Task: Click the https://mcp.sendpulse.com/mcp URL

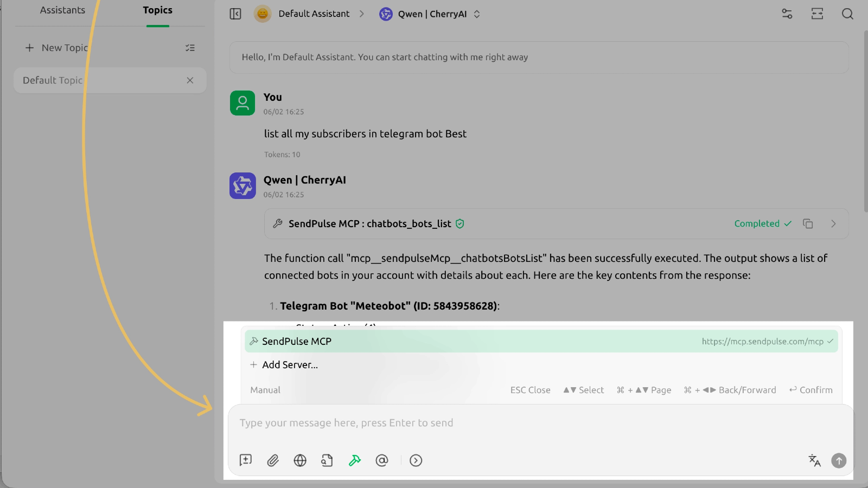Action: point(763,341)
